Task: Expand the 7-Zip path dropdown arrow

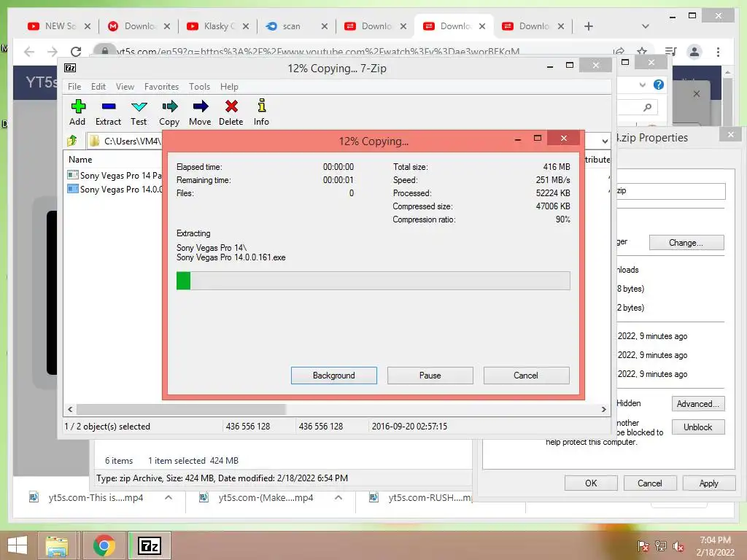Action: coord(605,141)
